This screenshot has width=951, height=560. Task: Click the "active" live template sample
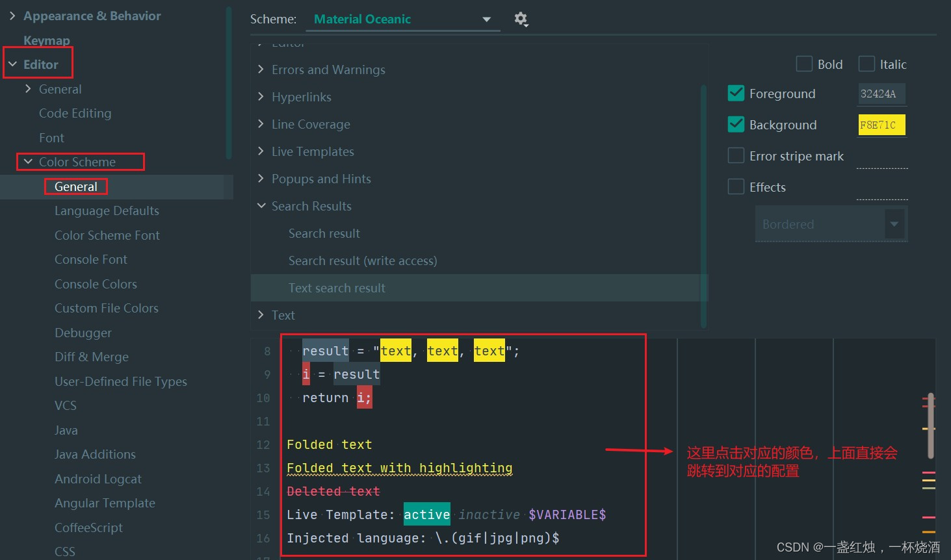point(427,515)
